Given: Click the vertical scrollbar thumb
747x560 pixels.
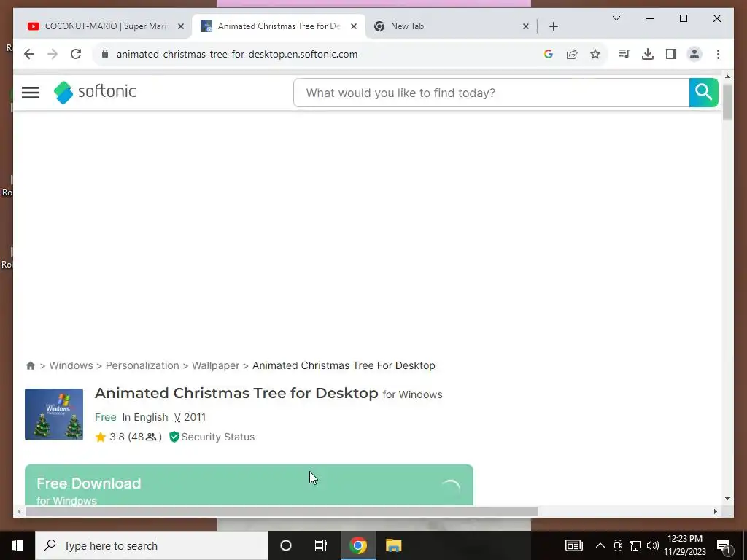Looking at the screenshot, I should pos(727,101).
